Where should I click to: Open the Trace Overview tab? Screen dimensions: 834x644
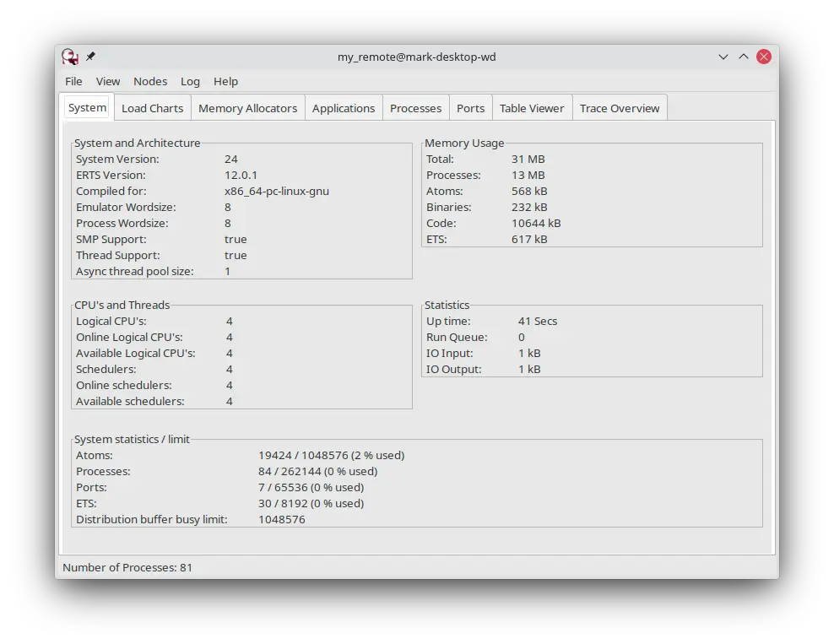pos(620,108)
